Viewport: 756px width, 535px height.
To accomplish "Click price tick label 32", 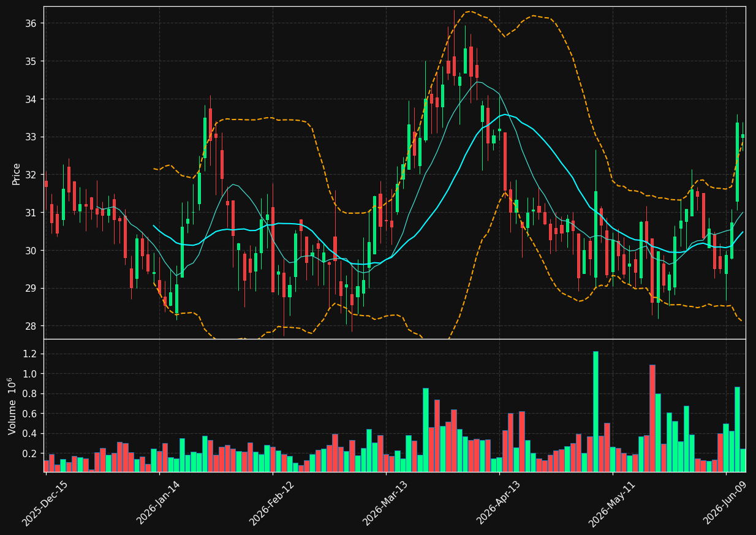I will coord(32,175).
